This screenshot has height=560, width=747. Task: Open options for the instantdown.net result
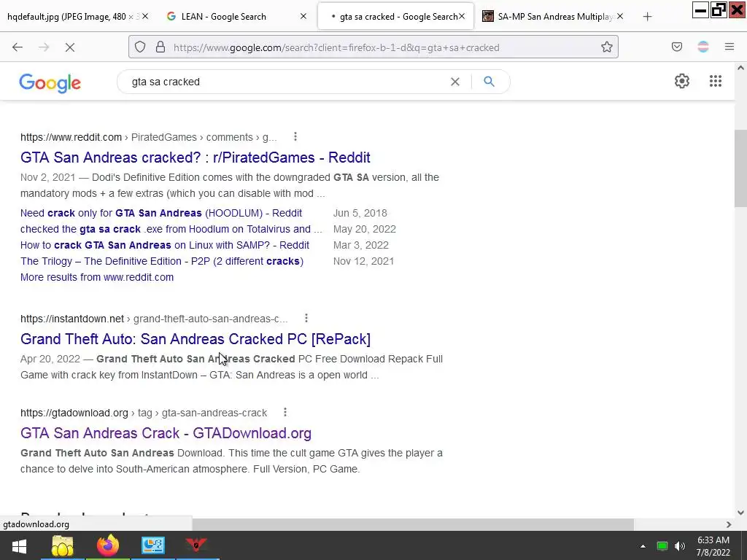(306, 318)
